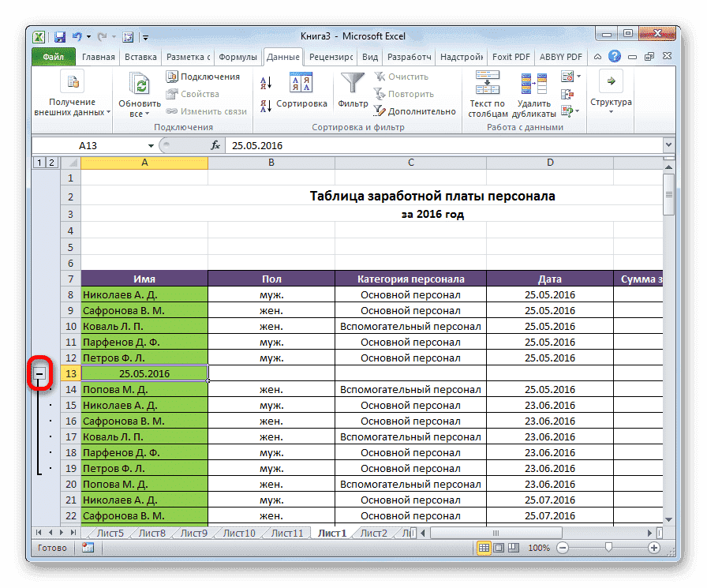Screen dimensions: 707x588
Task: Click the Save icon in quick access toolbar
Action: click(59, 36)
